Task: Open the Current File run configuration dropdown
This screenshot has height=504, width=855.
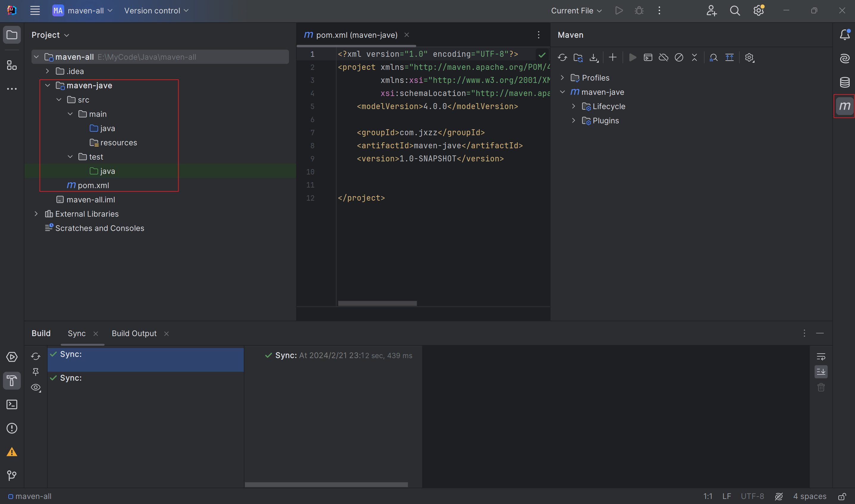Action: (576, 10)
